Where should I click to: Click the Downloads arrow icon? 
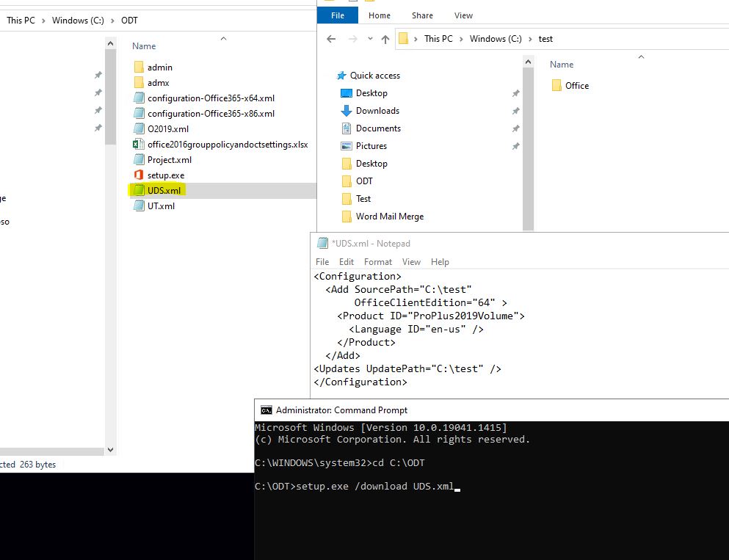pos(347,111)
